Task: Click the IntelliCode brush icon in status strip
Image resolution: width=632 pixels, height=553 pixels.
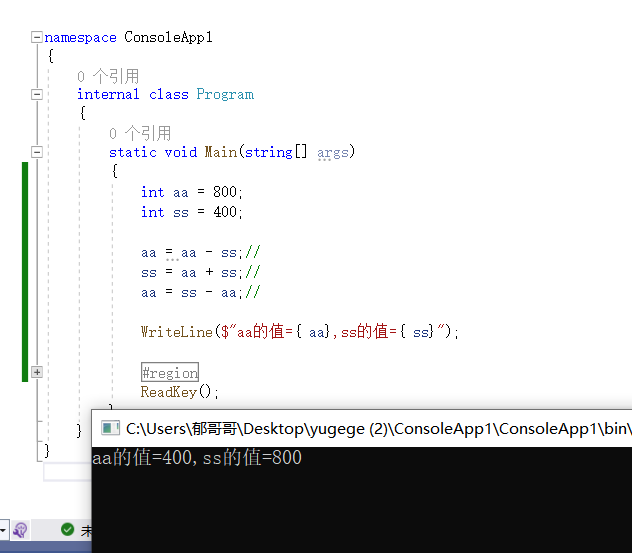Action: (21, 529)
